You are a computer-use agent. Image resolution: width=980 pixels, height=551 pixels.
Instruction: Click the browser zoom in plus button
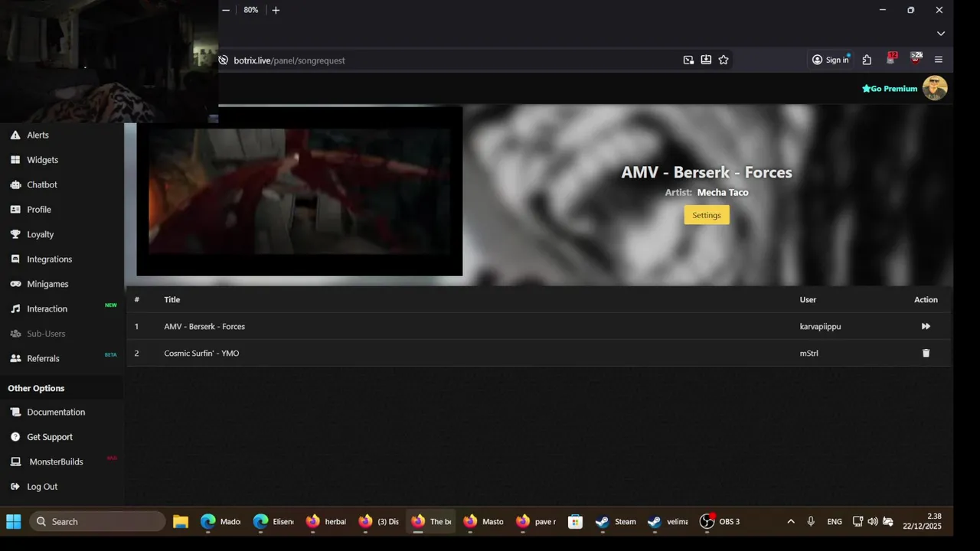[276, 10]
